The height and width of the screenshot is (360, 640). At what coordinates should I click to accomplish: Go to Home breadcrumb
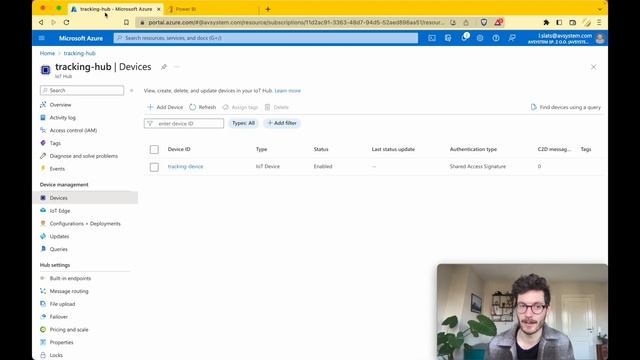tap(47, 53)
